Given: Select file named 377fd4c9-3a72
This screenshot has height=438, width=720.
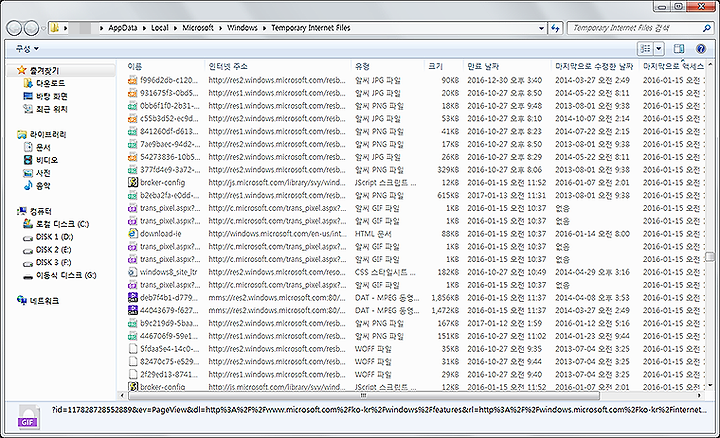Looking at the screenshot, I should click(x=170, y=169).
